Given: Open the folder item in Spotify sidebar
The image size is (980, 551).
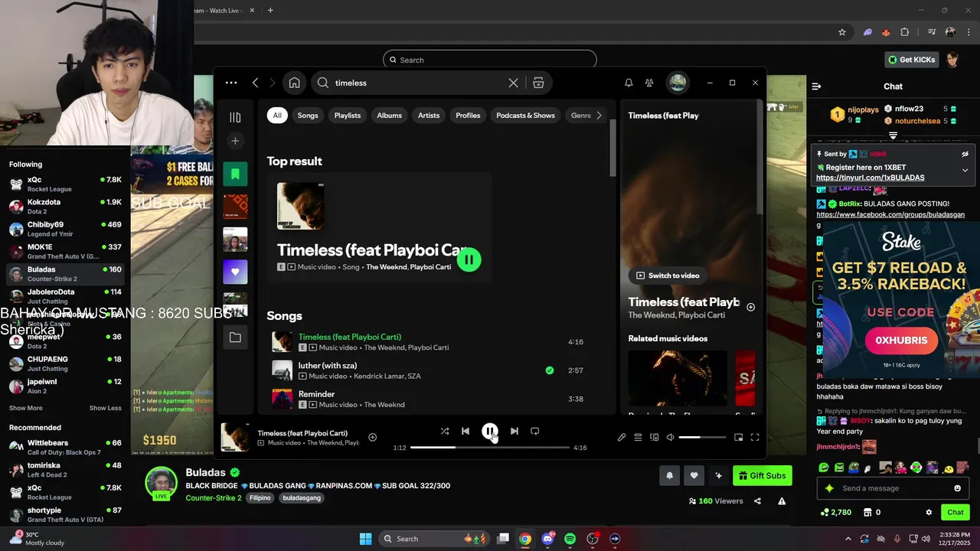Looking at the screenshot, I should 235,337.
